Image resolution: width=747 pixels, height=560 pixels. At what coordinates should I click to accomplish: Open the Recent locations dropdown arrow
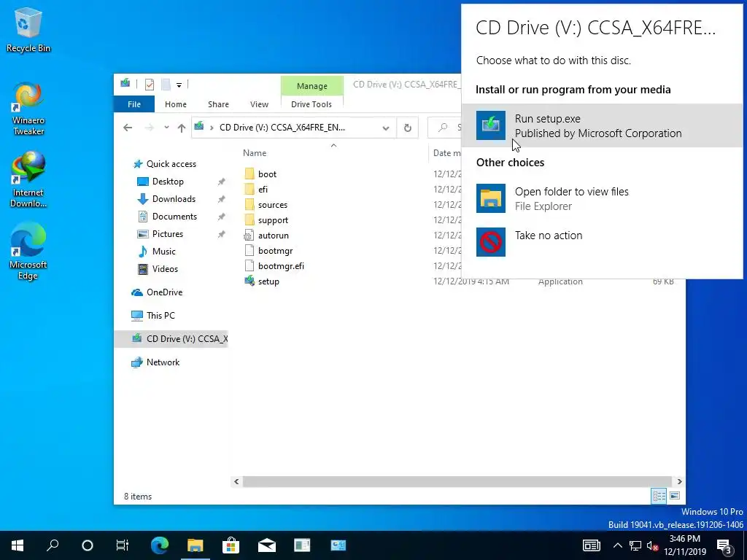(166, 128)
